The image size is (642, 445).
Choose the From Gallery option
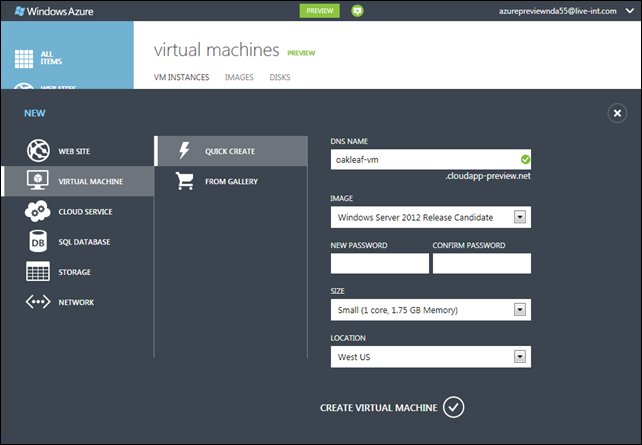pos(231,181)
